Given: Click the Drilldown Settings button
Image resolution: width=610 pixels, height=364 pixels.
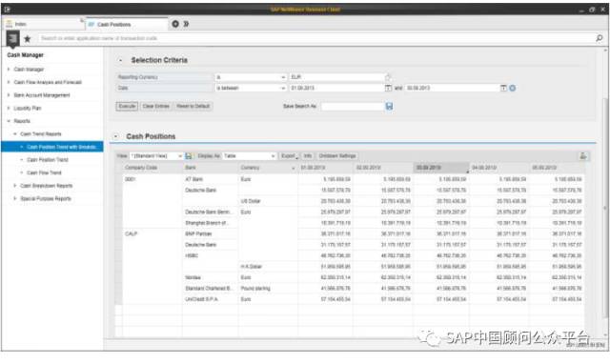Looking at the screenshot, I should coord(337,156).
